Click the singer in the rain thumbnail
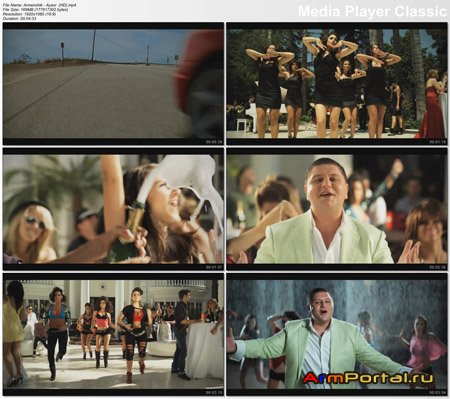This screenshot has width=450, height=399. (337, 334)
